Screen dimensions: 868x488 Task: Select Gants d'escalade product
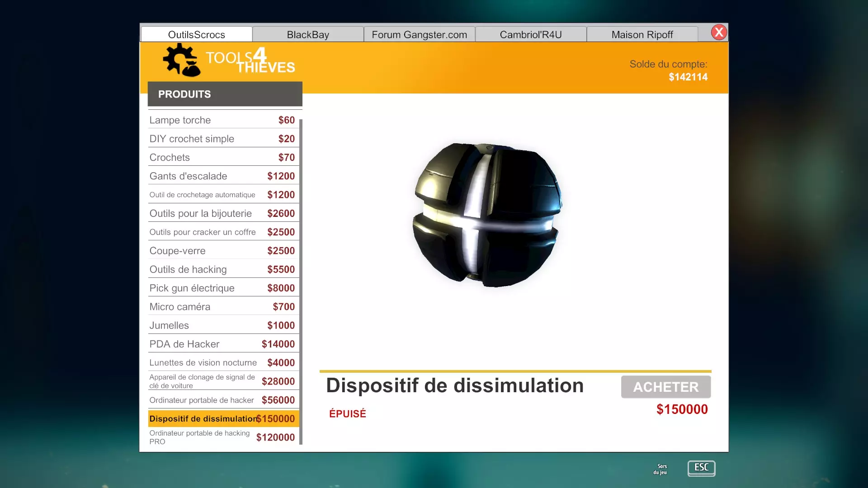click(222, 176)
